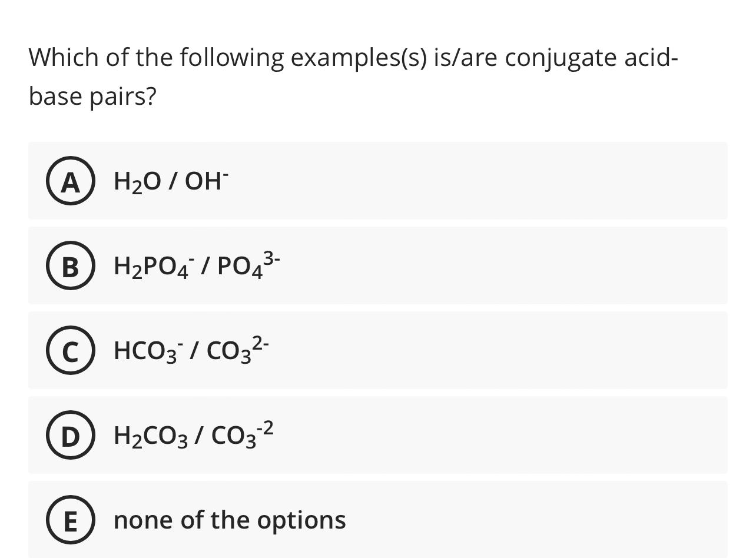
Task: Click the words 'base pairs?' in the question
Action: pyautogui.click(x=92, y=96)
